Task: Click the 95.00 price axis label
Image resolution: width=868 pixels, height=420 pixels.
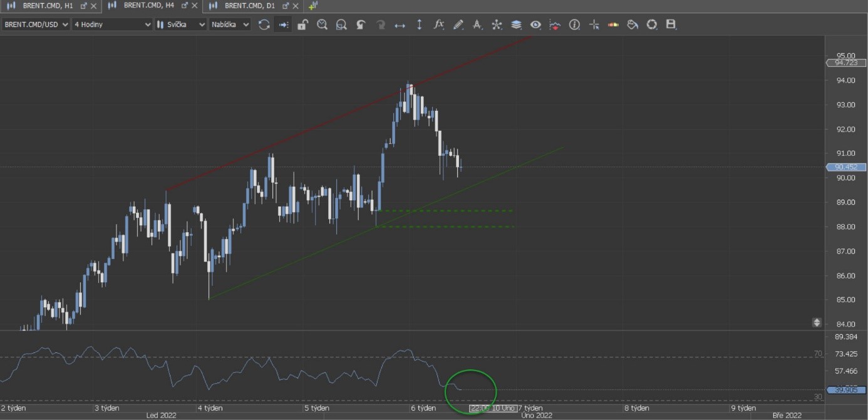Action: (845, 56)
